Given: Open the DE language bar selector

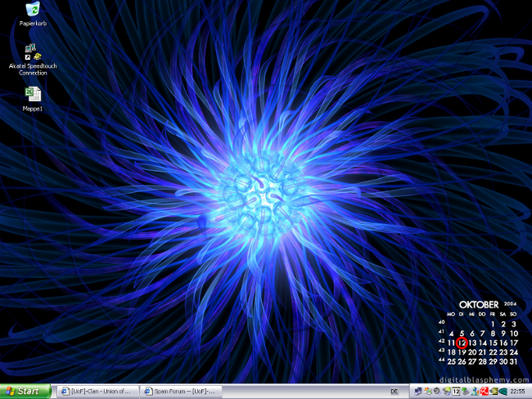Looking at the screenshot, I should point(395,392).
